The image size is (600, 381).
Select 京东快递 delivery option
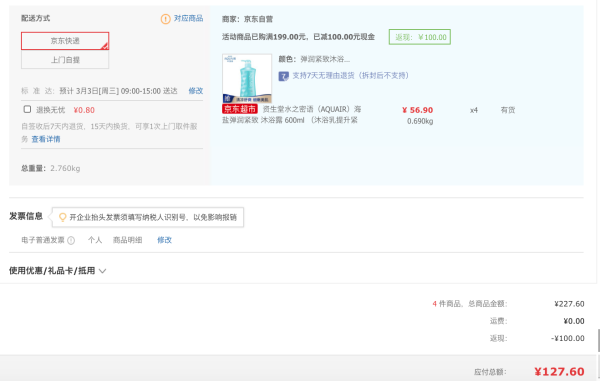pos(65,41)
